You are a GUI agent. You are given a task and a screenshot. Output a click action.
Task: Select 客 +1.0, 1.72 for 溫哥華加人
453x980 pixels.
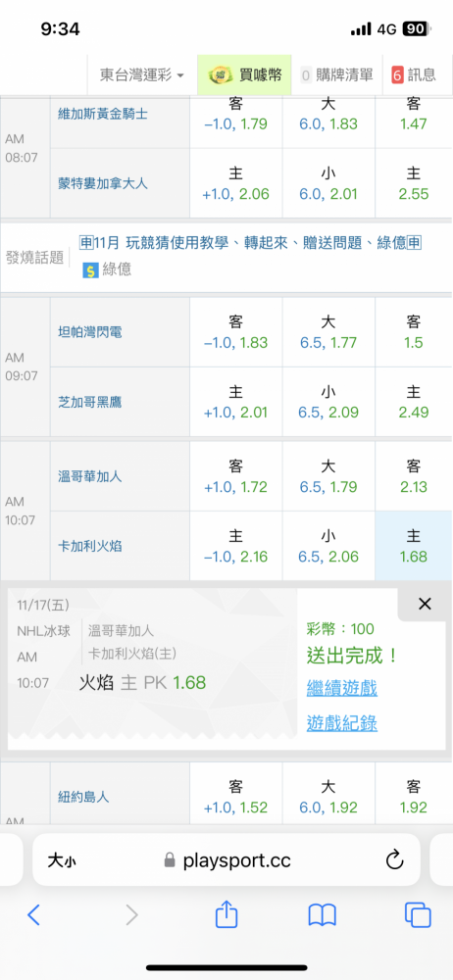click(x=236, y=476)
